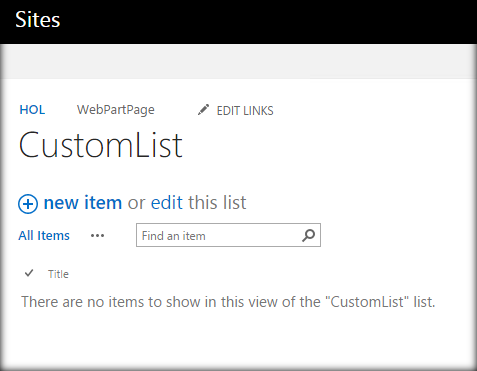Click the pencil icon beside EDIT LINKS
The image size is (477, 371).
tap(203, 110)
